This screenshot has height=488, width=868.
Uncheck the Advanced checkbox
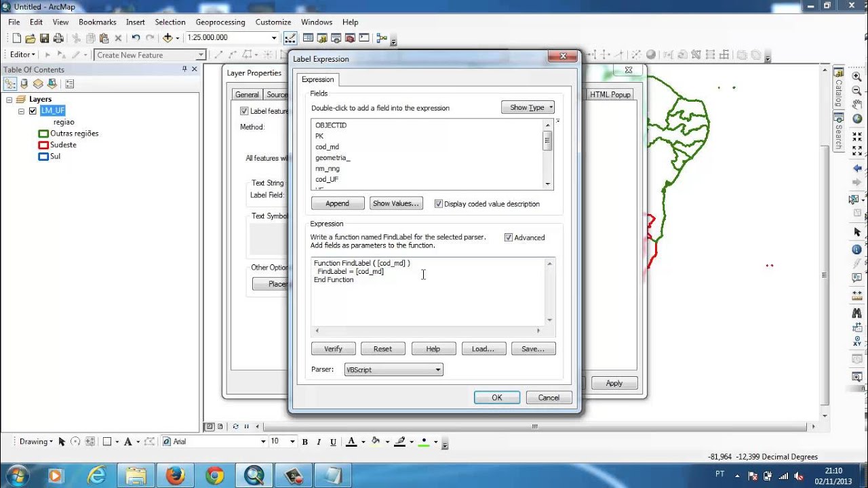click(509, 238)
